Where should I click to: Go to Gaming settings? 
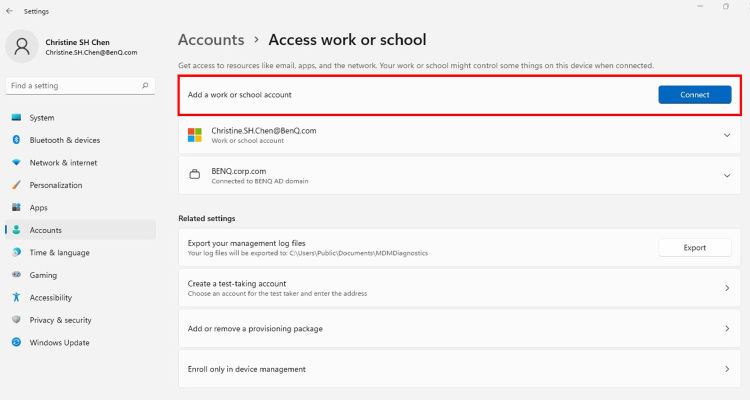coord(80,275)
